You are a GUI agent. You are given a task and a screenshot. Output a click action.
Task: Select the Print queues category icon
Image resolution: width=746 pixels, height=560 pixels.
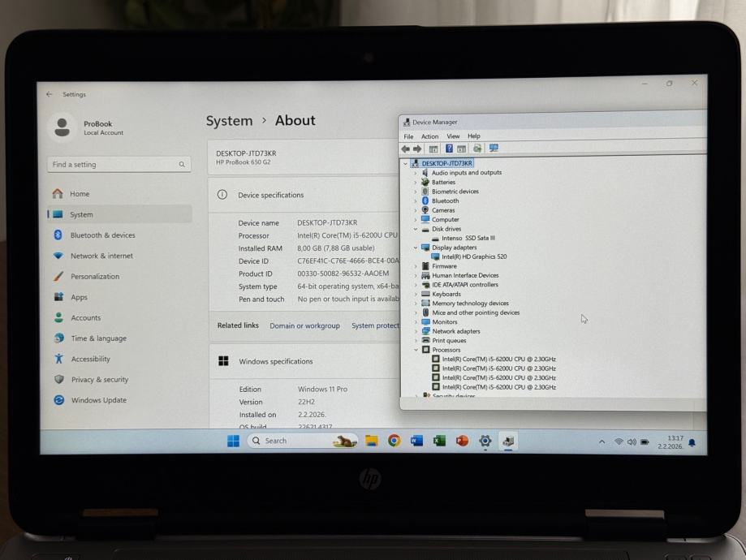(x=426, y=341)
